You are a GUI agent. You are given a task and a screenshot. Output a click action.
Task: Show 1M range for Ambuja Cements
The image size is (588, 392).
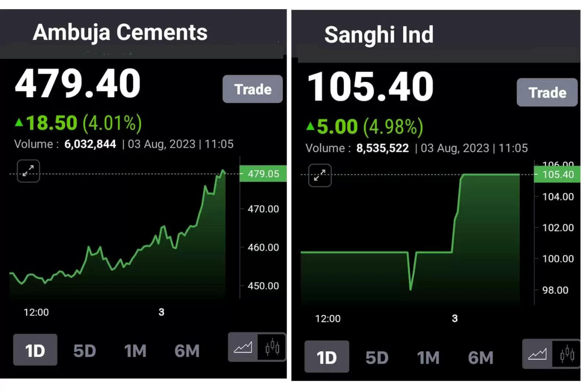click(135, 351)
